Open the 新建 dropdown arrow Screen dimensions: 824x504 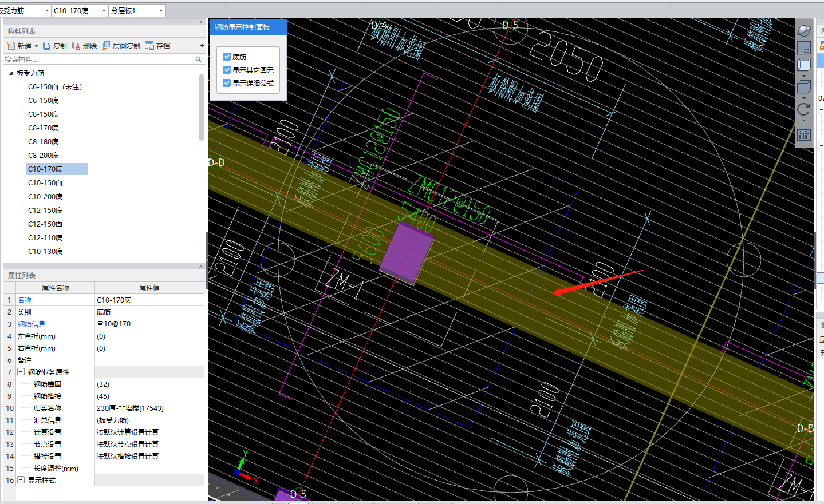point(36,46)
